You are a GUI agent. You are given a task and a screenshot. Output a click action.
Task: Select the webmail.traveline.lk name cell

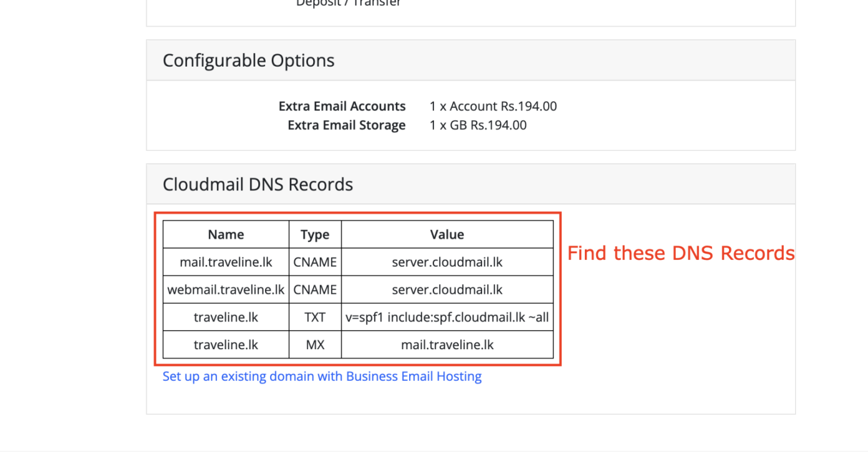point(225,290)
